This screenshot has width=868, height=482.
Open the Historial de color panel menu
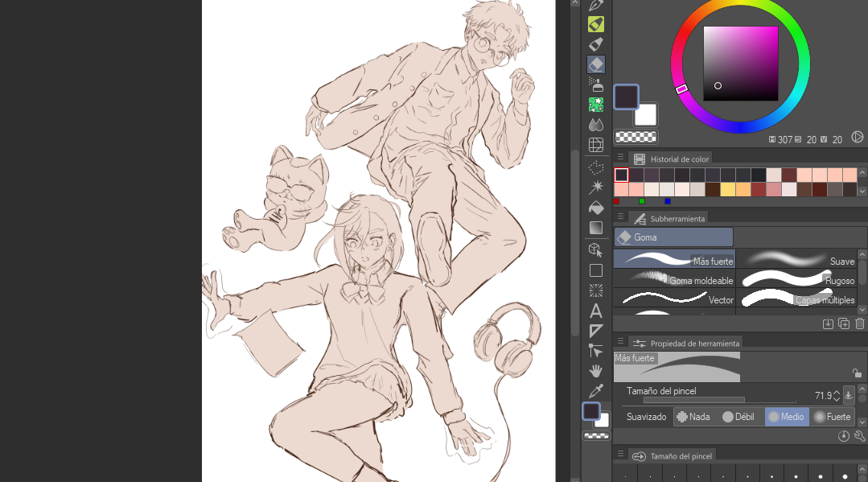pos(620,159)
